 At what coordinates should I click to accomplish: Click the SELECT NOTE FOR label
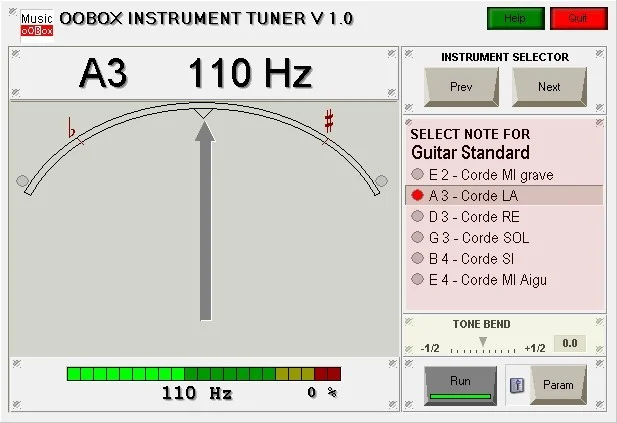pyautogui.click(x=470, y=135)
